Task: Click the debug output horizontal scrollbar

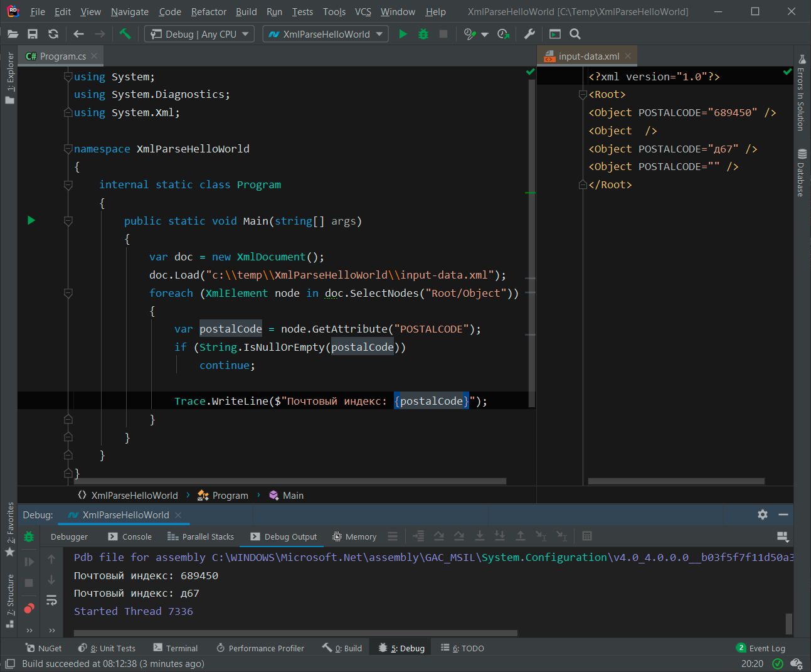Action: point(295,632)
